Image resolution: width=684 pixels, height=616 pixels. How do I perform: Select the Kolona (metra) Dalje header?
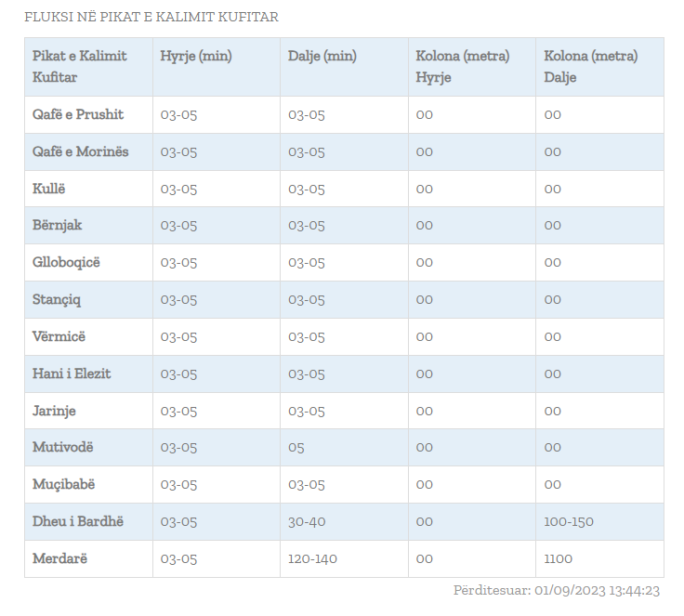tap(591, 67)
